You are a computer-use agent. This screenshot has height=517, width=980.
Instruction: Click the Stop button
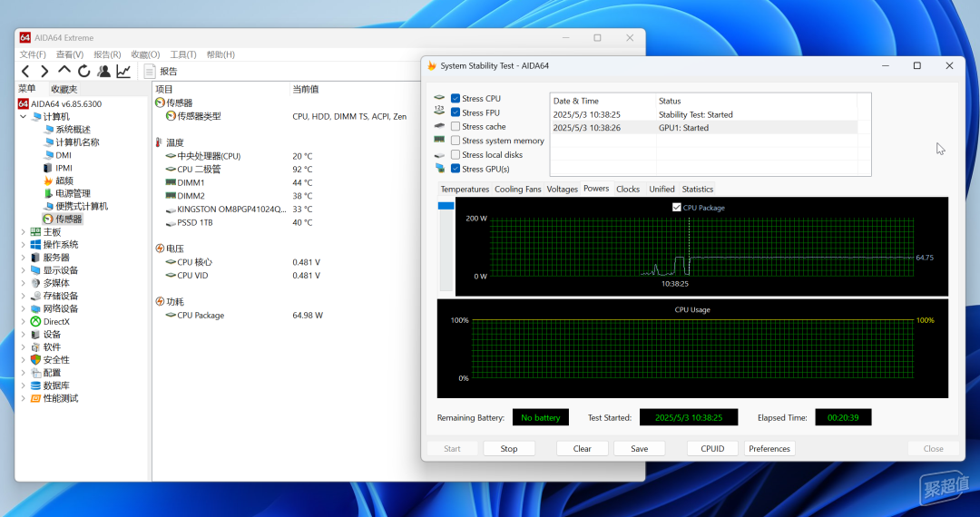[509, 448]
